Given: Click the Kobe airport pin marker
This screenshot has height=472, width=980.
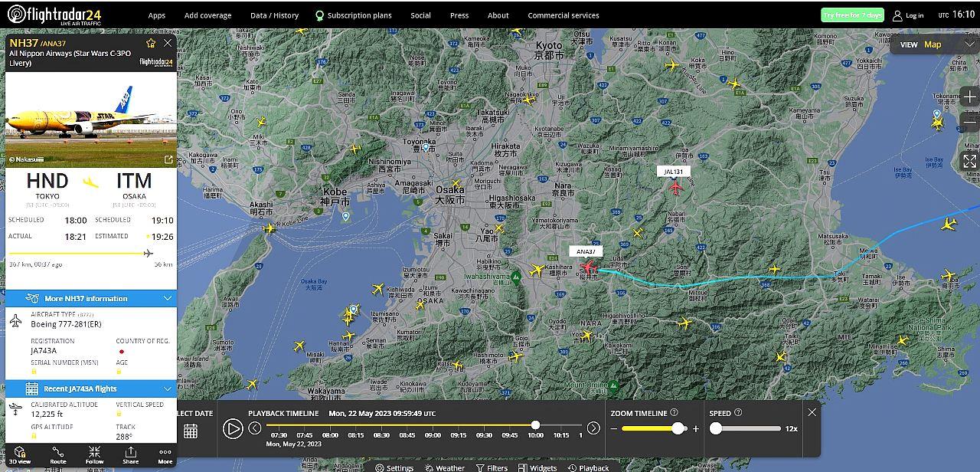Looking at the screenshot, I should click(346, 216).
